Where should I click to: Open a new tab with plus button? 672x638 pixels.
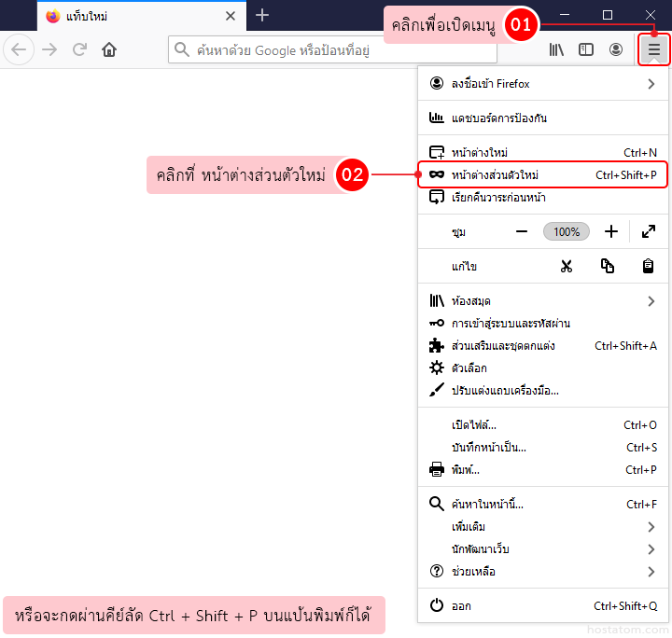coord(262,15)
